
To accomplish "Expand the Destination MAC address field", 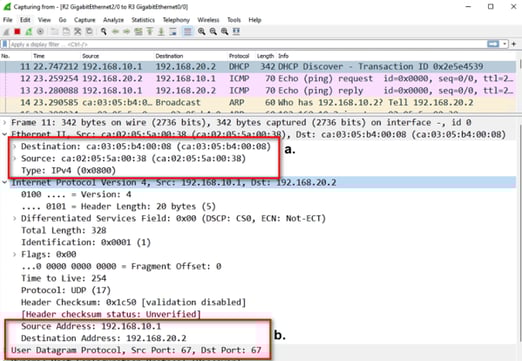I will [15, 147].
